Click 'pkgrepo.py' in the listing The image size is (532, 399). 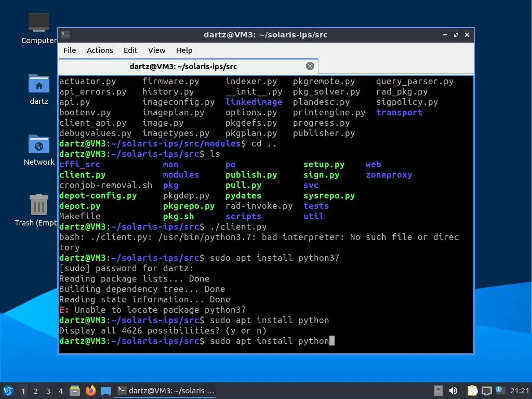point(189,206)
